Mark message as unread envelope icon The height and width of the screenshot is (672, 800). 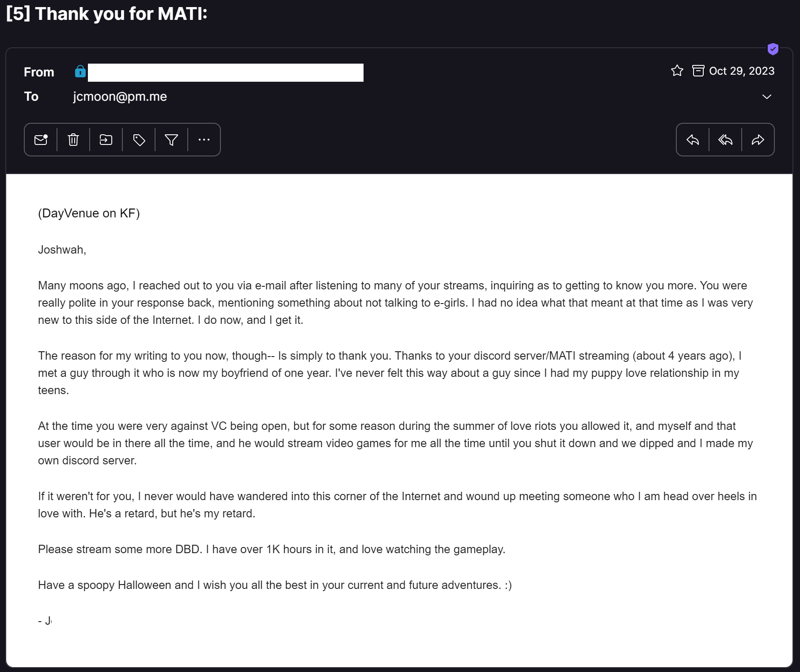pyautogui.click(x=41, y=140)
